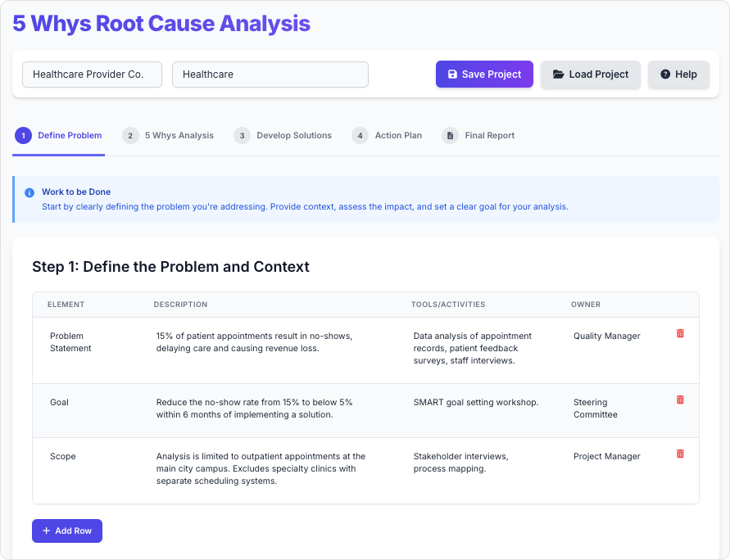Click the 'Step 1: Define the Problem and Context' heading
Screen dimensions: 730x560
tap(171, 267)
